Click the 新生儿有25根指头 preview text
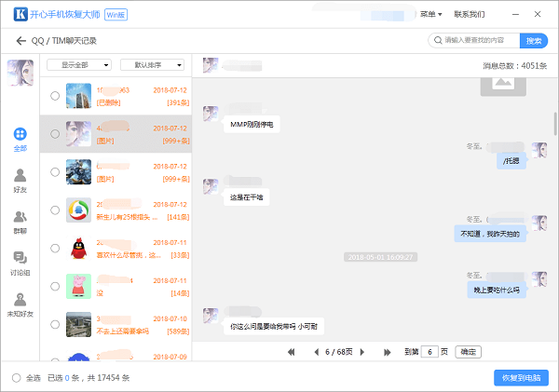 [x=127, y=217]
